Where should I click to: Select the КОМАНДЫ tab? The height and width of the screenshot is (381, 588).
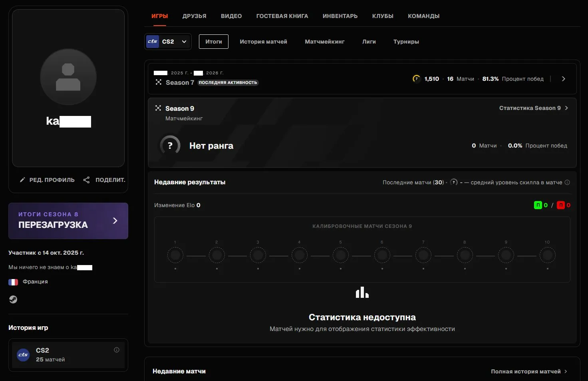point(423,16)
